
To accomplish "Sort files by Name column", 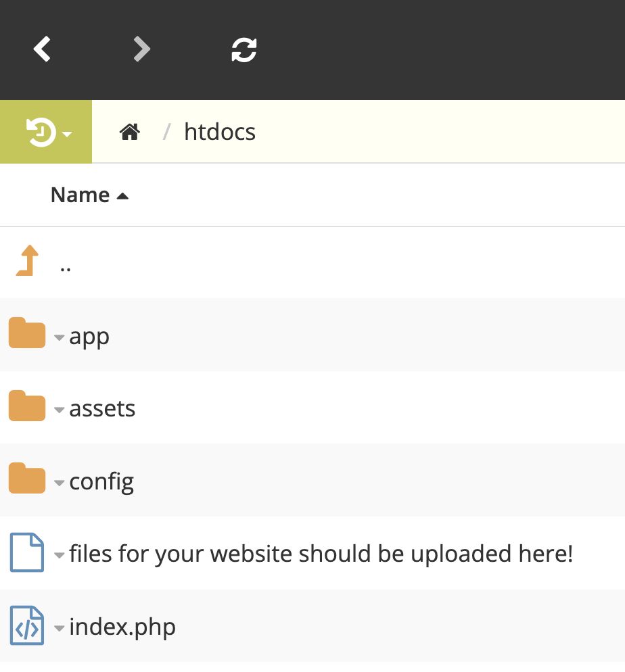I will (80, 195).
